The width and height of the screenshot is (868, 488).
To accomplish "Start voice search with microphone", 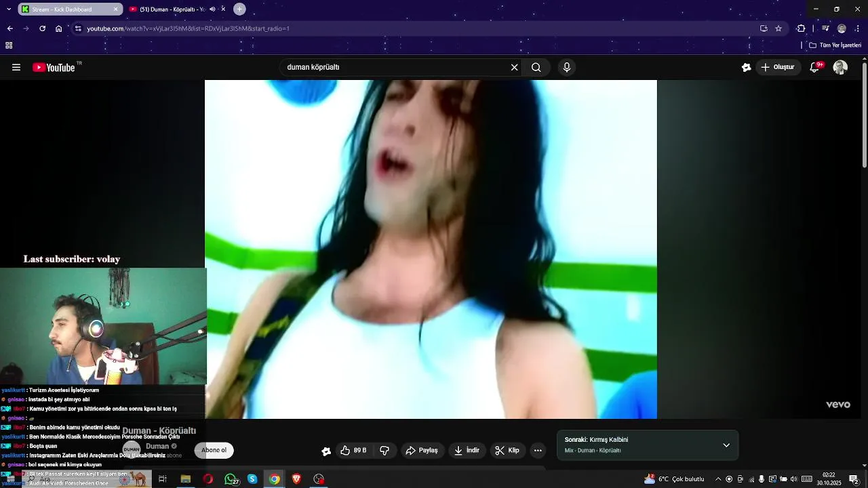I will coord(567,67).
